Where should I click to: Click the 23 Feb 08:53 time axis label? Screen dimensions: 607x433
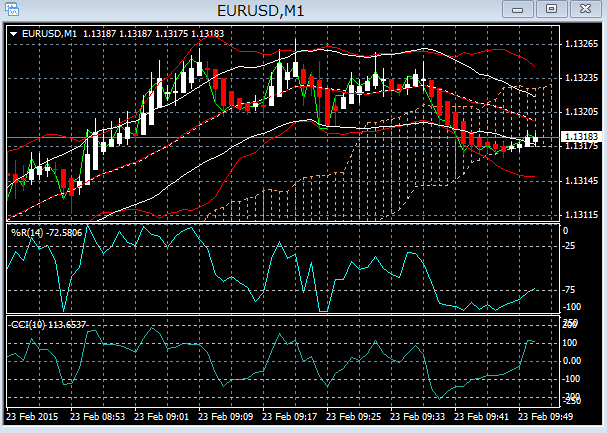tap(100, 414)
